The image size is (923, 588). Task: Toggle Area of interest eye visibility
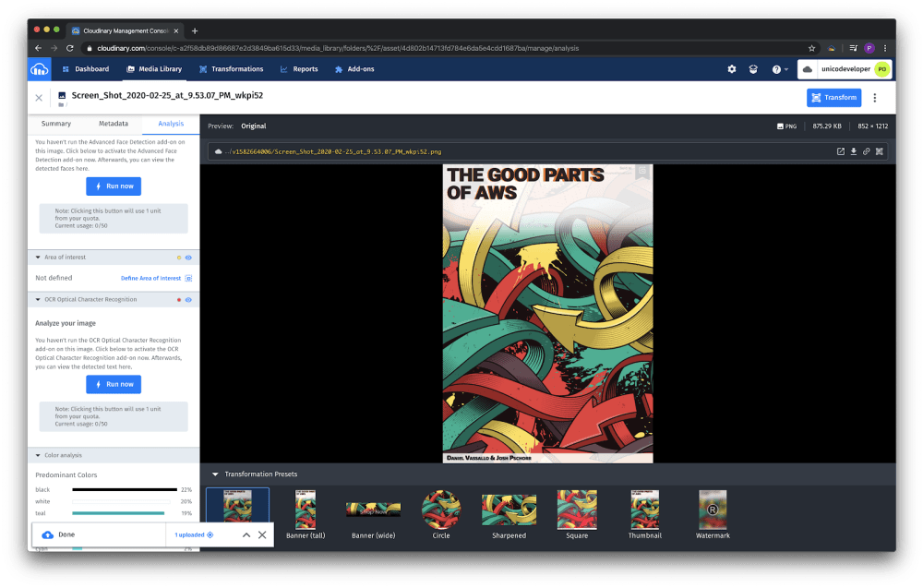188,258
